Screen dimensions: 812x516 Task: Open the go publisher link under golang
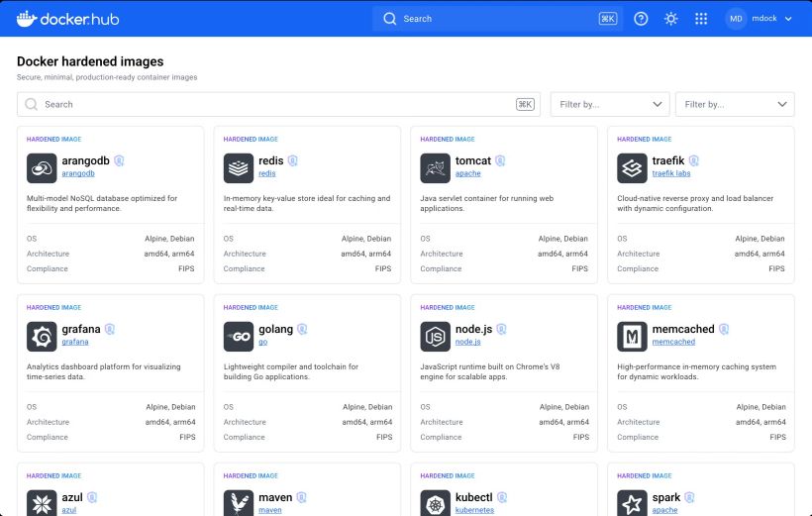pos(263,342)
